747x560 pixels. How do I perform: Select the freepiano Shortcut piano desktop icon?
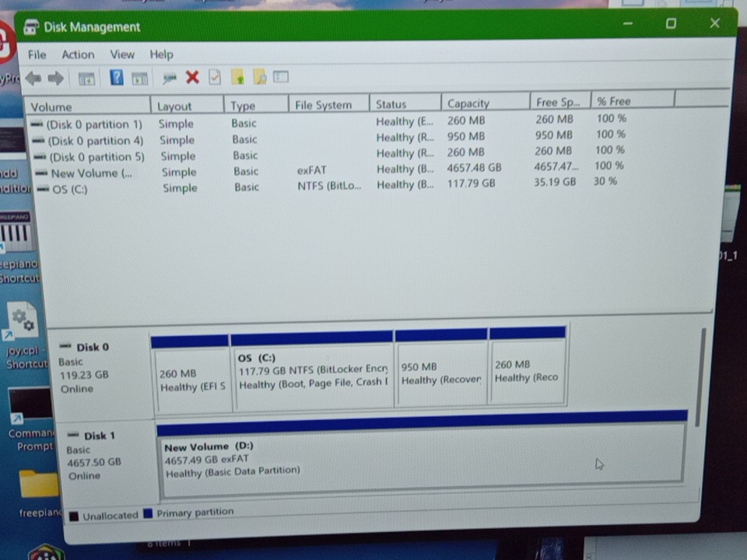click(18, 247)
